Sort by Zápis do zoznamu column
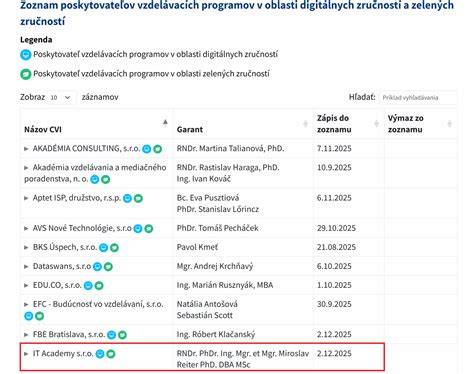474x374 pixels. click(x=349, y=124)
